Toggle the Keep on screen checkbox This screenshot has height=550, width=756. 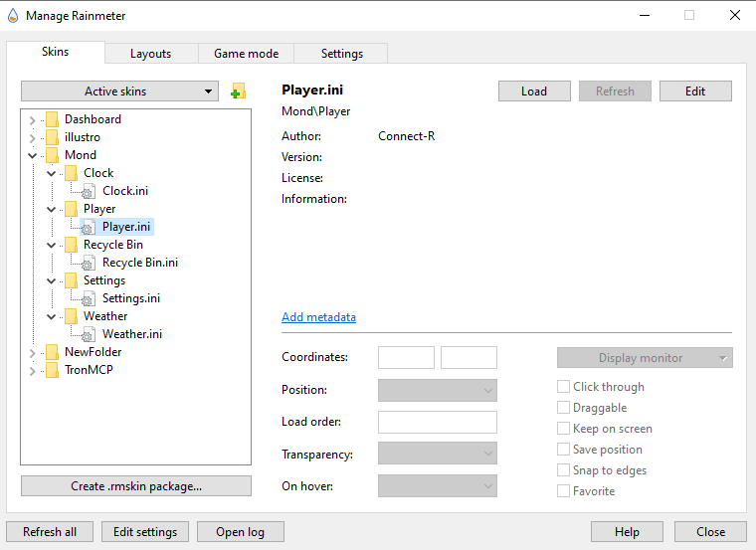[563, 428]
